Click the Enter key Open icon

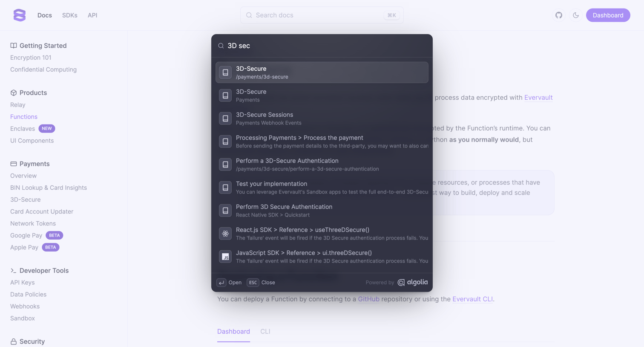click(x=221, y=282)
